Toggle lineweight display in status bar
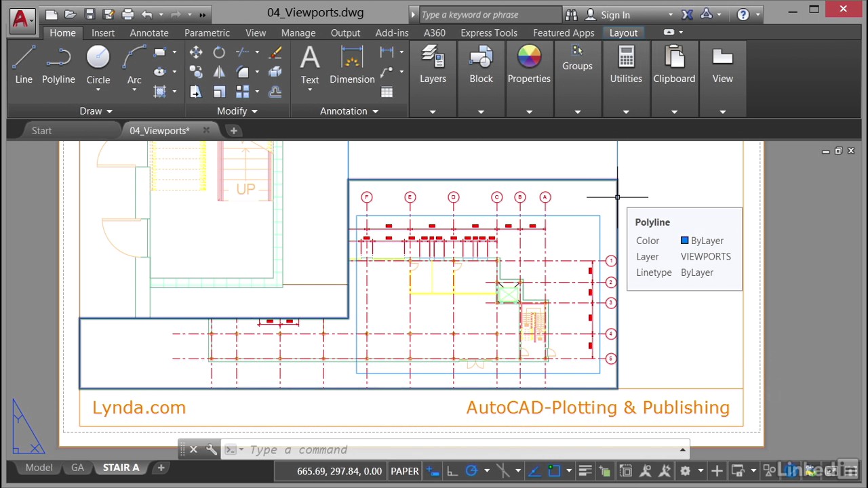The height and width of the screenshot is (488, 868). click(585, 471)
